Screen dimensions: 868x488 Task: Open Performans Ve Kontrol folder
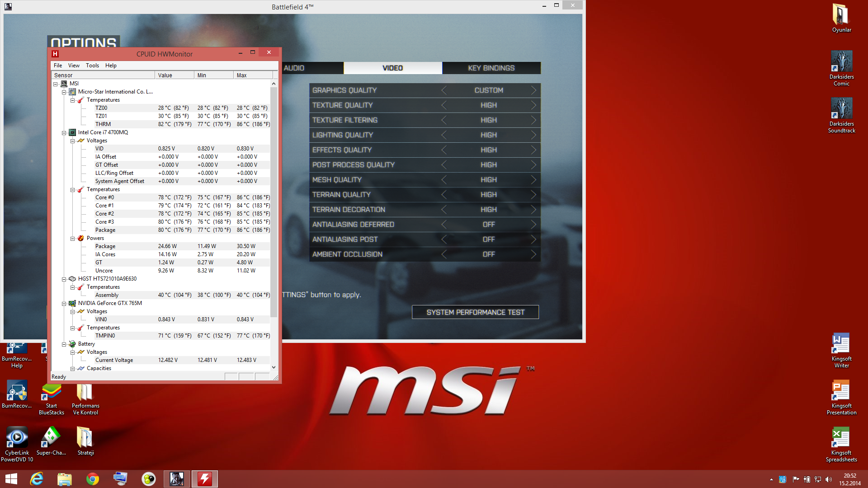tap(85, 399)
